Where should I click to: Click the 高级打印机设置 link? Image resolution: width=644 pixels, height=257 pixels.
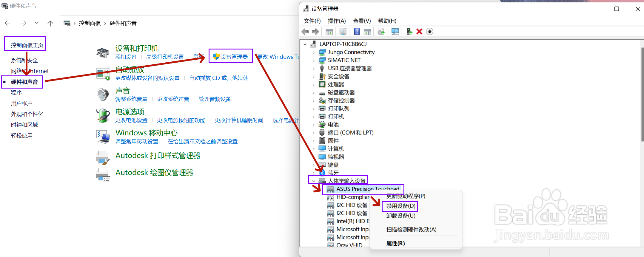165,57
